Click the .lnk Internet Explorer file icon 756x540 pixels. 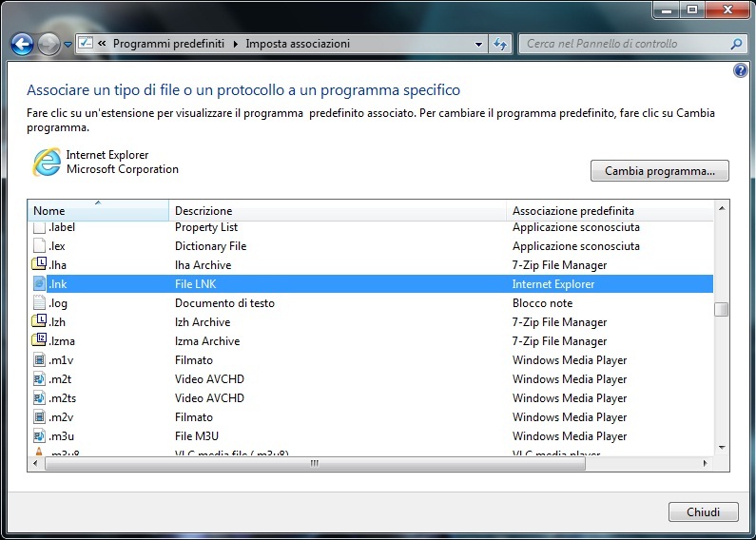point(39,283)
